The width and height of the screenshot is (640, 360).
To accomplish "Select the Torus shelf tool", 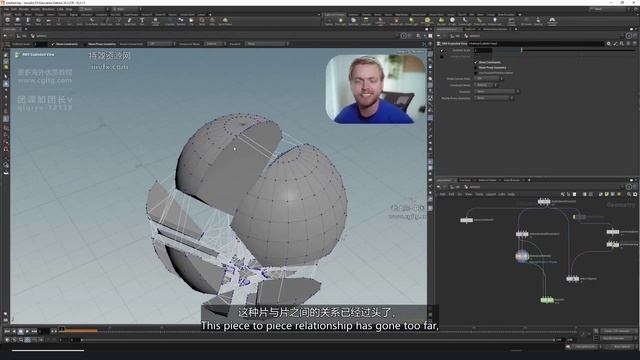I will 38,21.
